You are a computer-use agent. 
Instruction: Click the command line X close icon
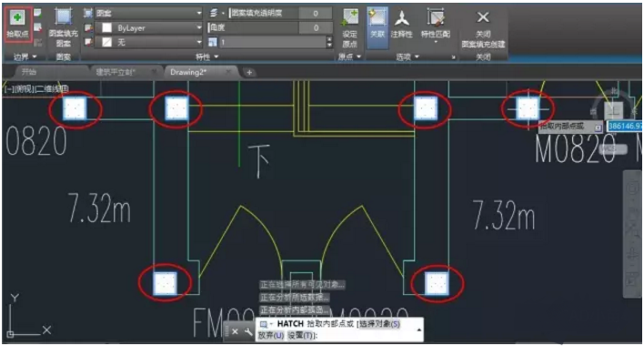coord(235,331)
